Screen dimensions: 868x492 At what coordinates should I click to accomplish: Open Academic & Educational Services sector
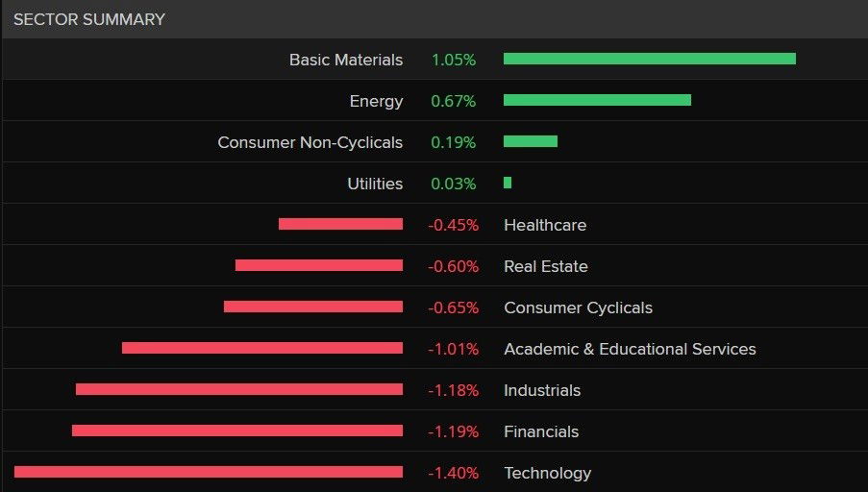[x=630, y=349]
